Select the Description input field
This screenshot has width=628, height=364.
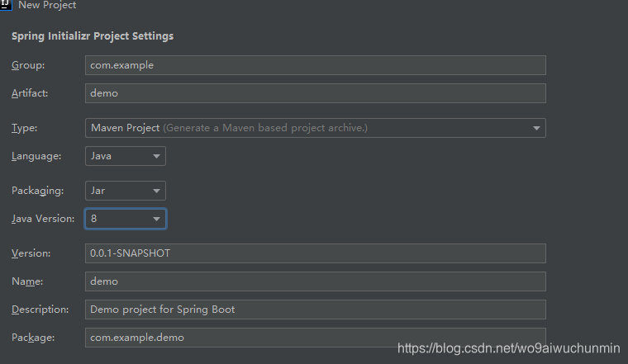tap(315, 310)
